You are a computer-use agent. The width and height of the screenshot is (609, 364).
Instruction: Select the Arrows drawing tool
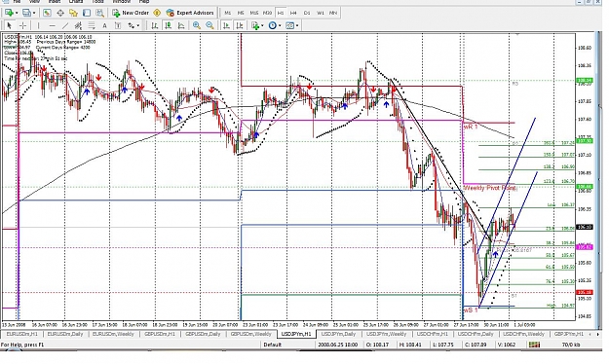[x=131, y=25]
